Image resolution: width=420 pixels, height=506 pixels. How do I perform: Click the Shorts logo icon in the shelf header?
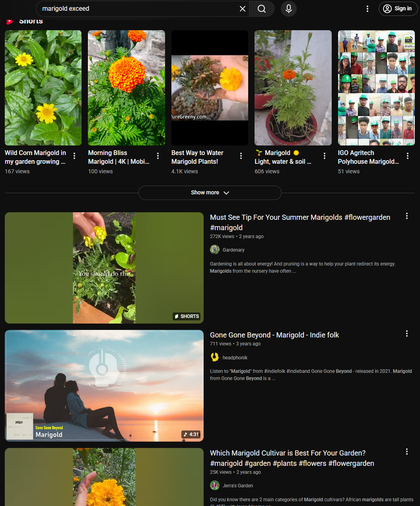tap(10, 21)
